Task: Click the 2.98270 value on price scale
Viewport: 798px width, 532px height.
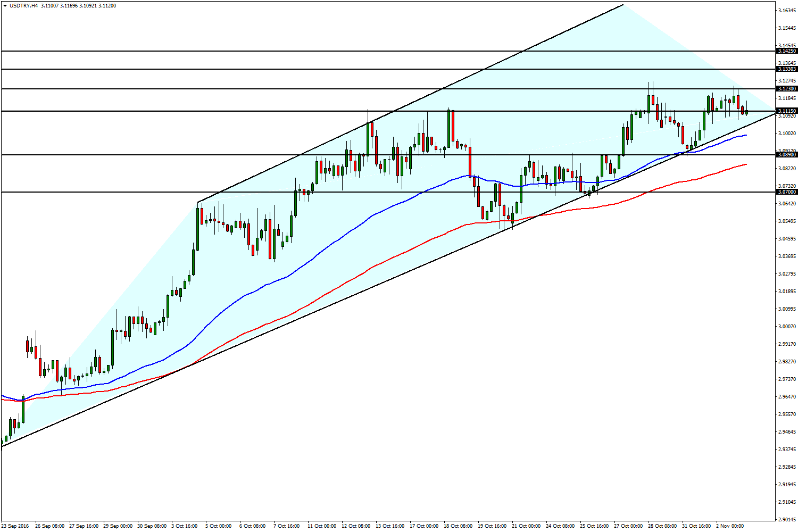Action: 787,362
